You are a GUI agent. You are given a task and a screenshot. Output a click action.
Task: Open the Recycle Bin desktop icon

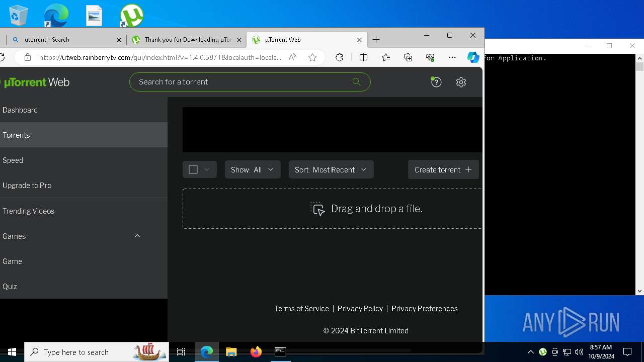[19, 15]
